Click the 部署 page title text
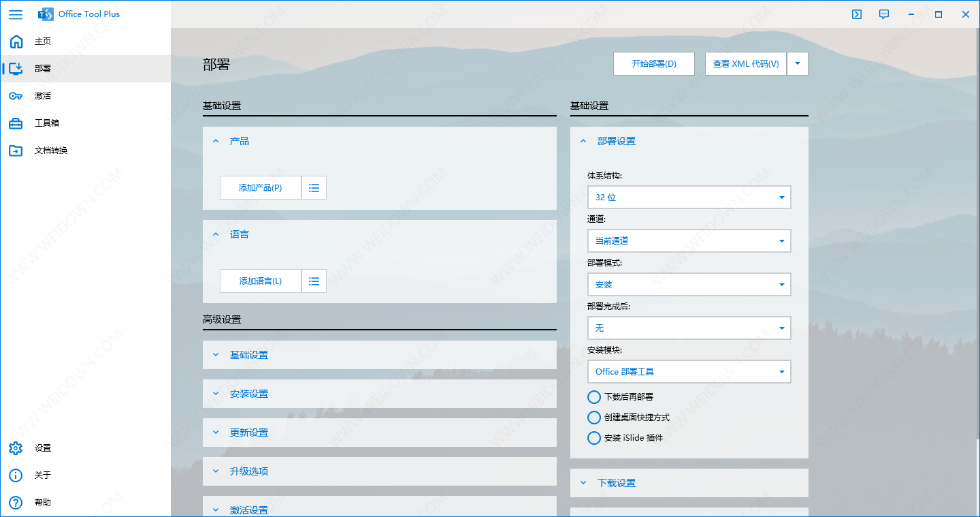 [x=216, y=65]
